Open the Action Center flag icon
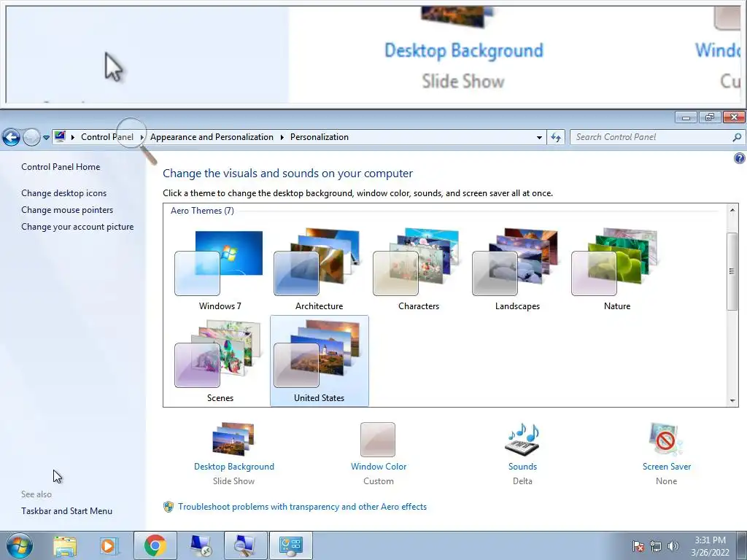Viewport: 747px width, 560px height. [638, 546]
